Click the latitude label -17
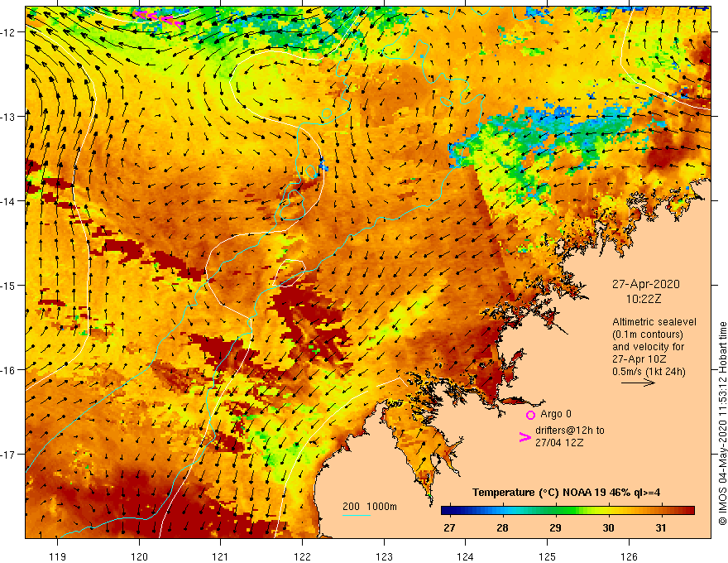The image size is (728, 563). pos(8,454)
